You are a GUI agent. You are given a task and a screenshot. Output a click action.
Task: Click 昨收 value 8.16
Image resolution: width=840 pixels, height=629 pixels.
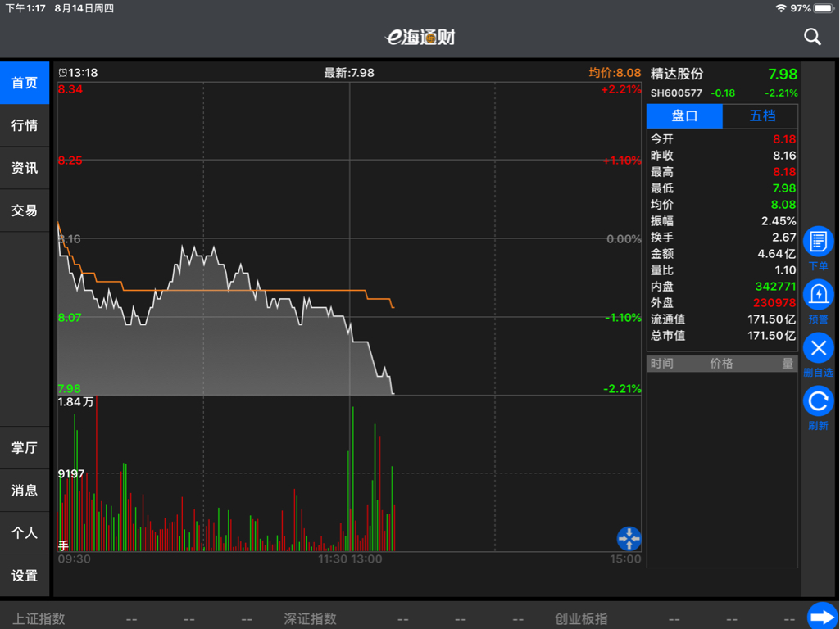[784, 156]
